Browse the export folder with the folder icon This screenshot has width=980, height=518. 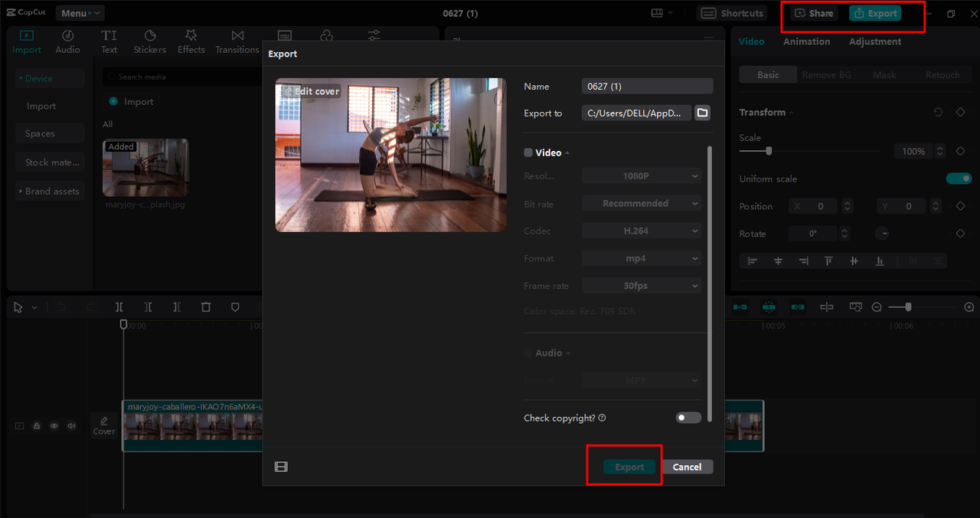click(702, 113)
